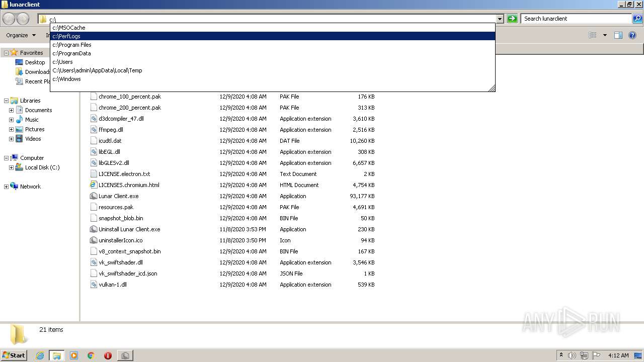
Task: Launch Google Chrome from the taskbar
Action: [91, 355]
